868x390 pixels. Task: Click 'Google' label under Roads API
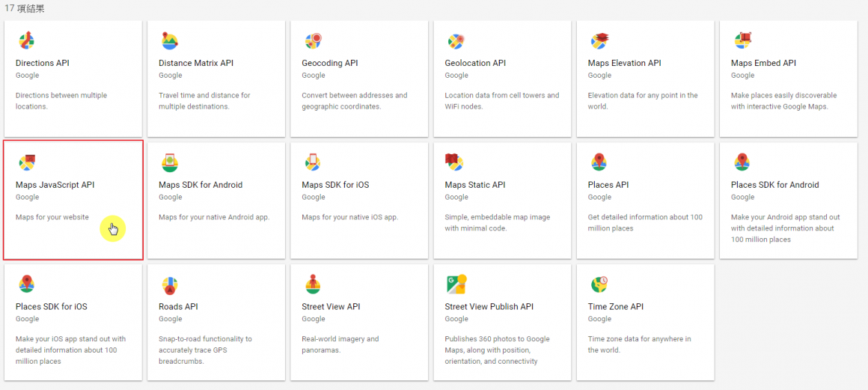click(x=170, y=319)
